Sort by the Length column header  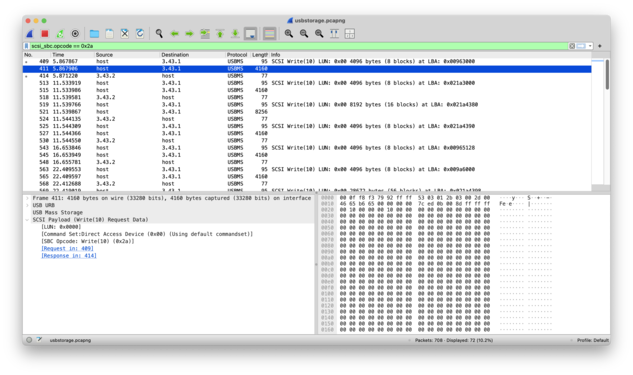tap(260, 55)
